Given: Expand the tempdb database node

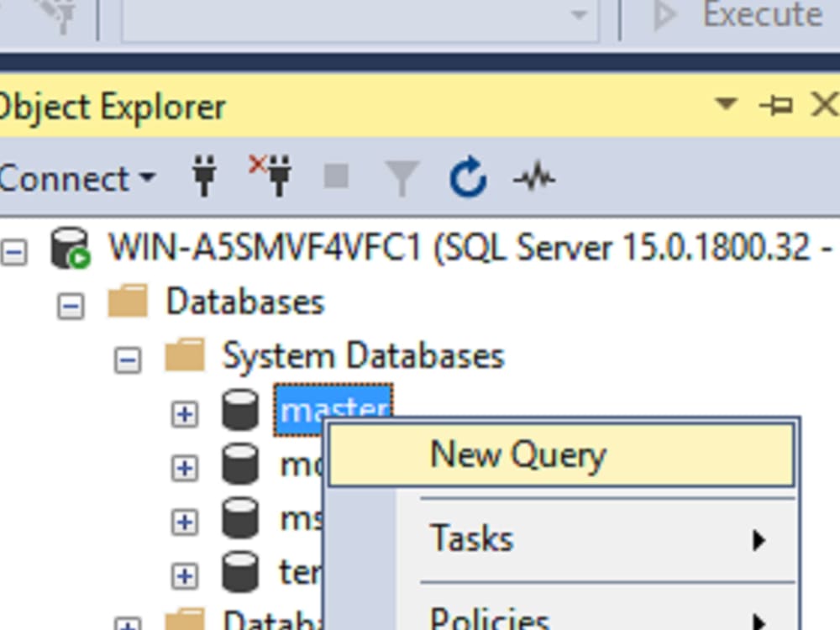Looking at the screenshot, I should tap(184, 576).
